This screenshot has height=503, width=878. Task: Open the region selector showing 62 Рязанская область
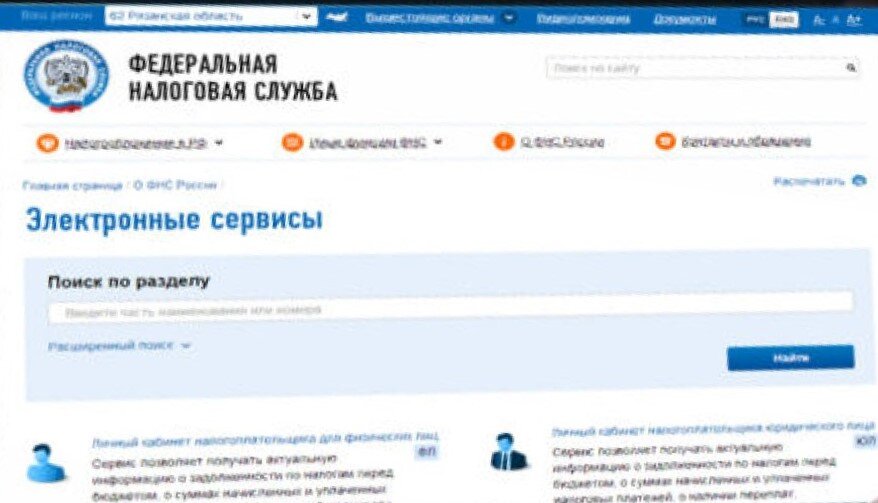pyautogui.click(x=211, y=16)
